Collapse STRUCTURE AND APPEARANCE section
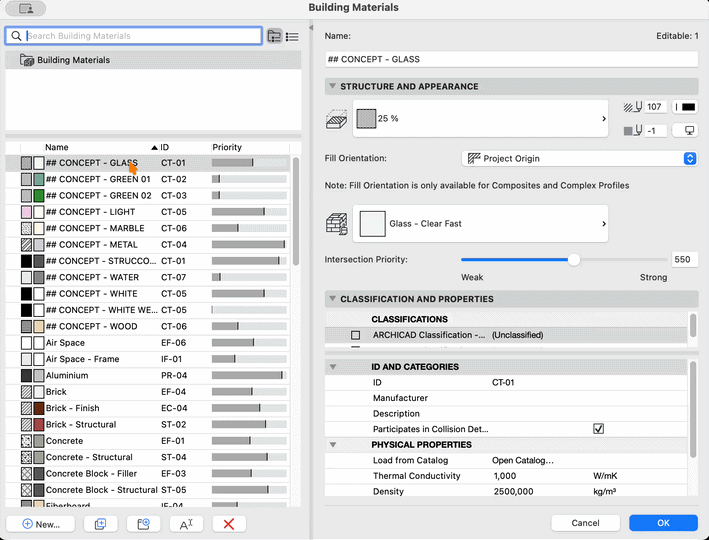This screenshot has height=540, width=709. point(332,86)
